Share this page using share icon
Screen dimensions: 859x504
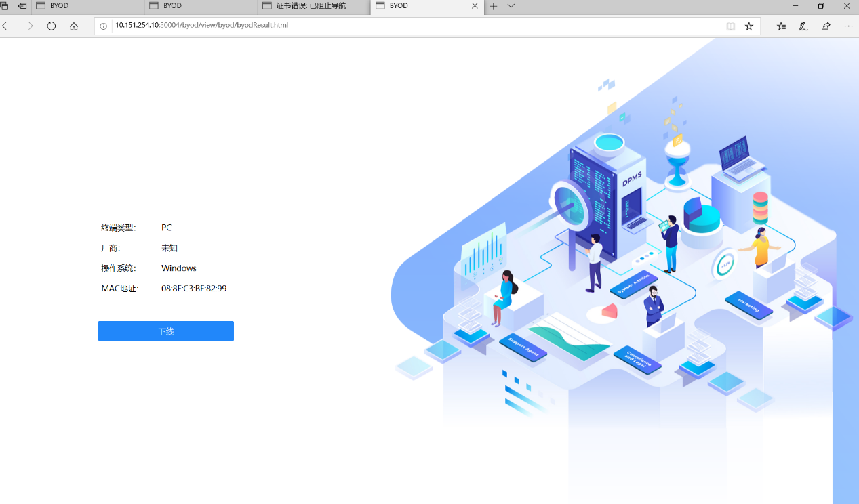click(826, 26)
